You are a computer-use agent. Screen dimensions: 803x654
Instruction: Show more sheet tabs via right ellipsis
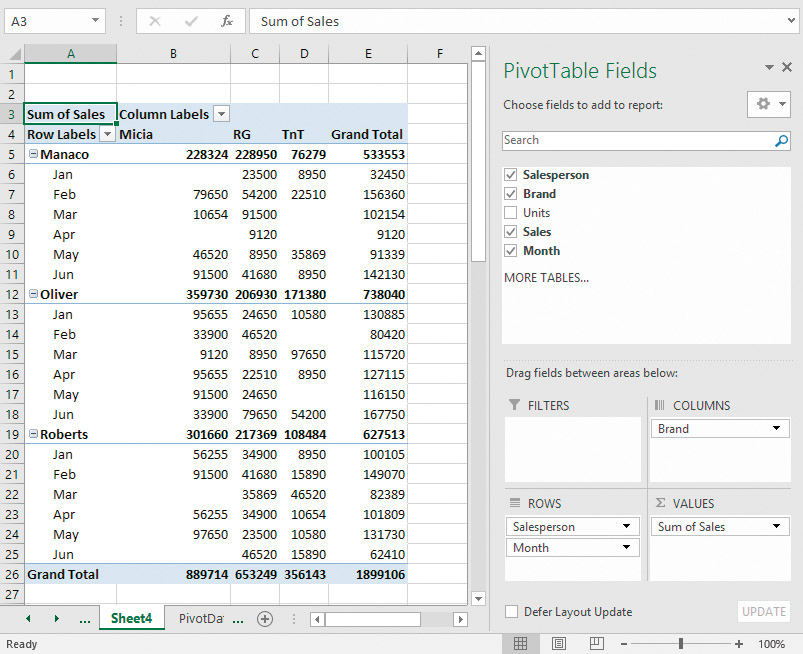(x=238, y=620)
